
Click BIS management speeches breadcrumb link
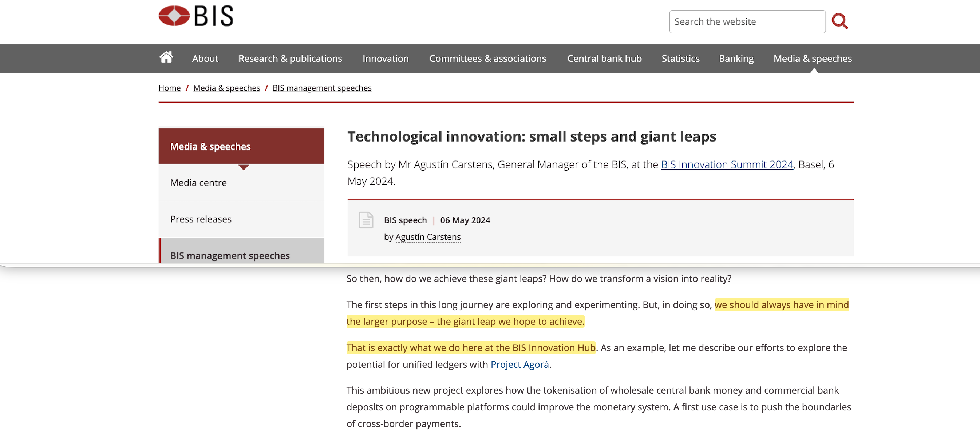click(321, 88)
